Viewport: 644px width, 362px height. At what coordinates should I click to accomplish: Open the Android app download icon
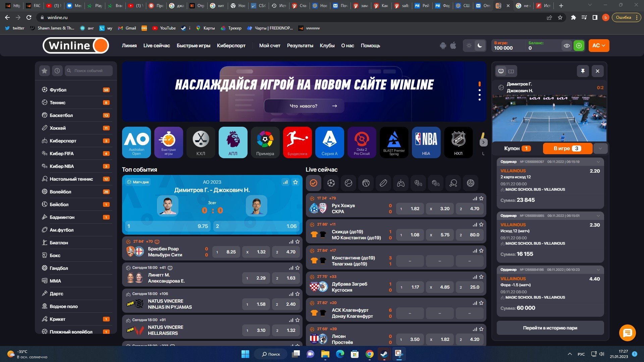[443, 46]
